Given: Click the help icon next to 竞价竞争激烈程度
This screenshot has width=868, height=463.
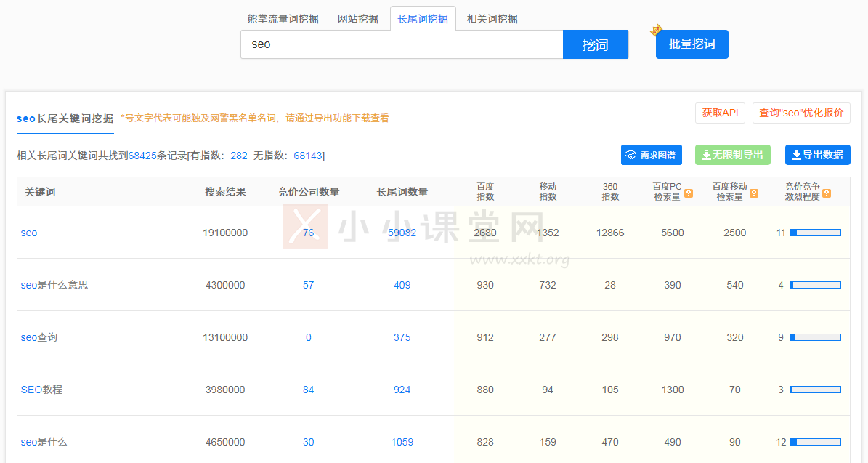Looking at the screenshot, I should click(x=827, y=193).
